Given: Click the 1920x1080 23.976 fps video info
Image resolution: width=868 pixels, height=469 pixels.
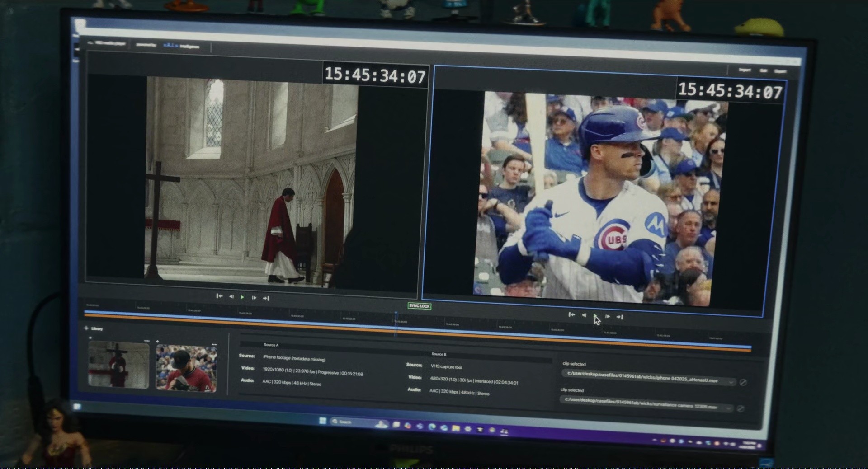Looking at the screenshot, I should tap(312, 372).
